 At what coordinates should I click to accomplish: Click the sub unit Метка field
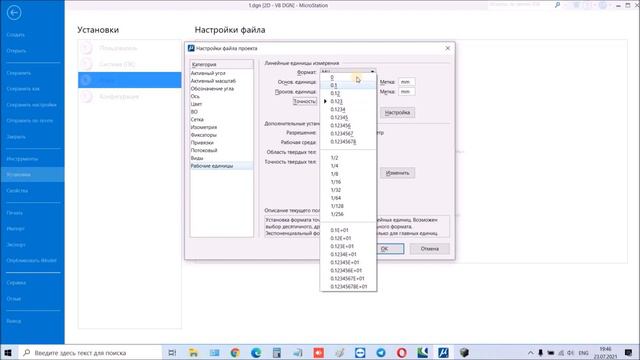[407, 92]
